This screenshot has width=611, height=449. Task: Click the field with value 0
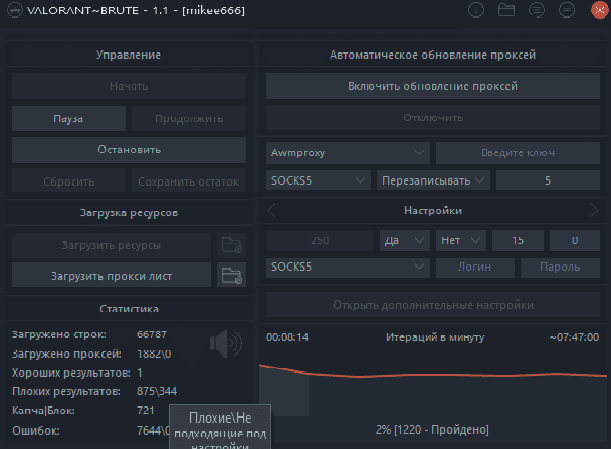coord(575,240)
